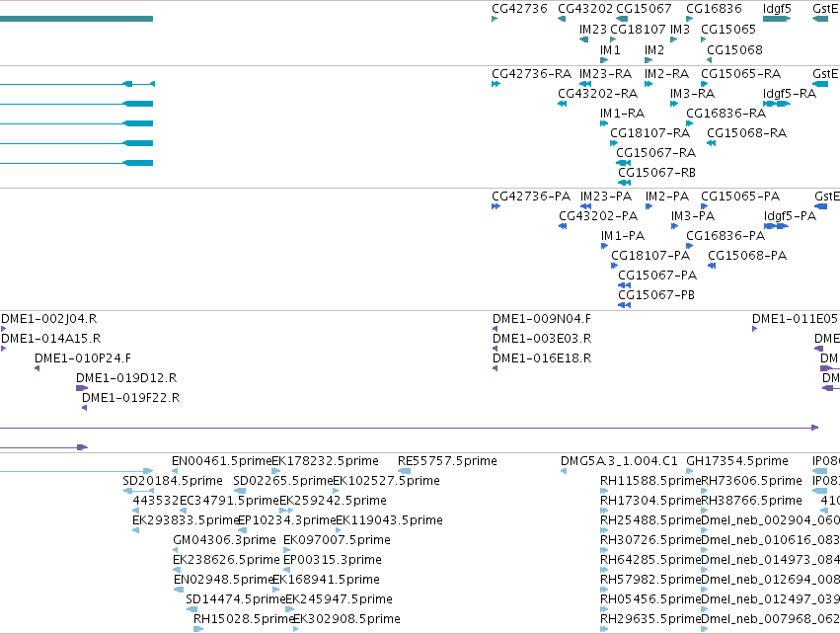Click the DME1-019D12.R feature label
This screenshot has width=840, height=634.
126,378
